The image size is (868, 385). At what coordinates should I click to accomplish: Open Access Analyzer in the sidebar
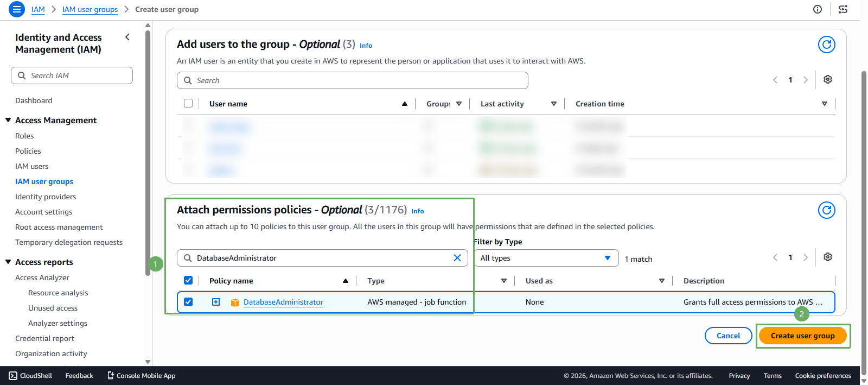tap(42, 277)
